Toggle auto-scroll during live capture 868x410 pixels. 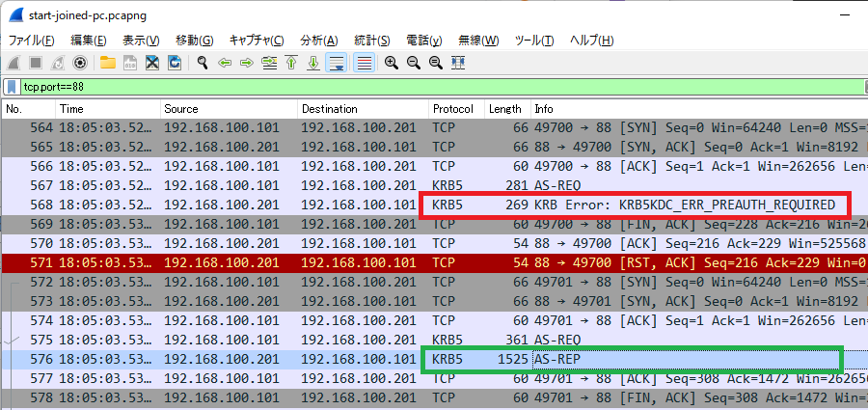337,63
